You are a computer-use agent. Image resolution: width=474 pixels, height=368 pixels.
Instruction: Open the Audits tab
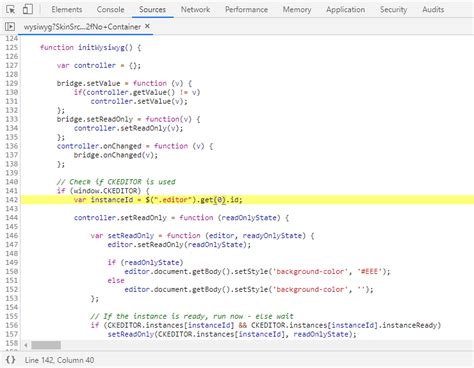pyautogui.click(x=433, y=10)
